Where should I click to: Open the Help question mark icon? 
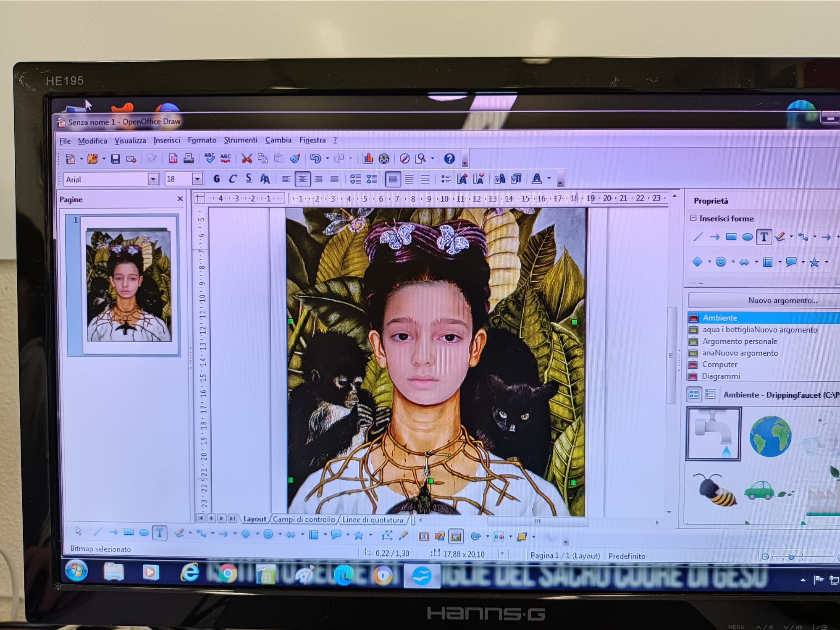[449, 158]
